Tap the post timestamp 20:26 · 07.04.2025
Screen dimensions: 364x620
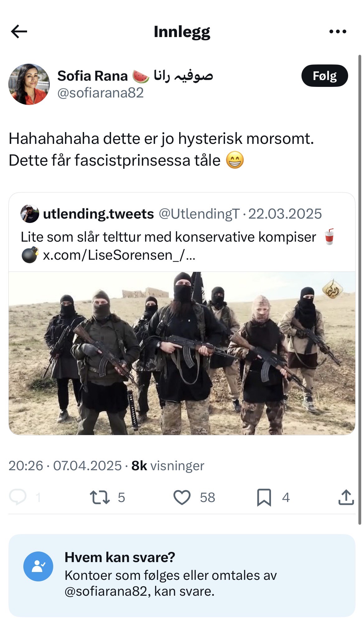(65, 466)
